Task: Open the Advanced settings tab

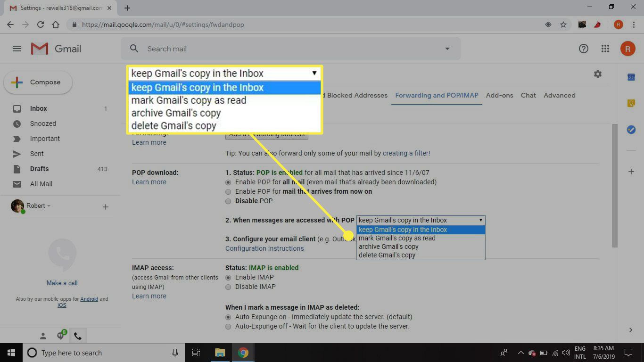Action: click(x=559, y=95)
